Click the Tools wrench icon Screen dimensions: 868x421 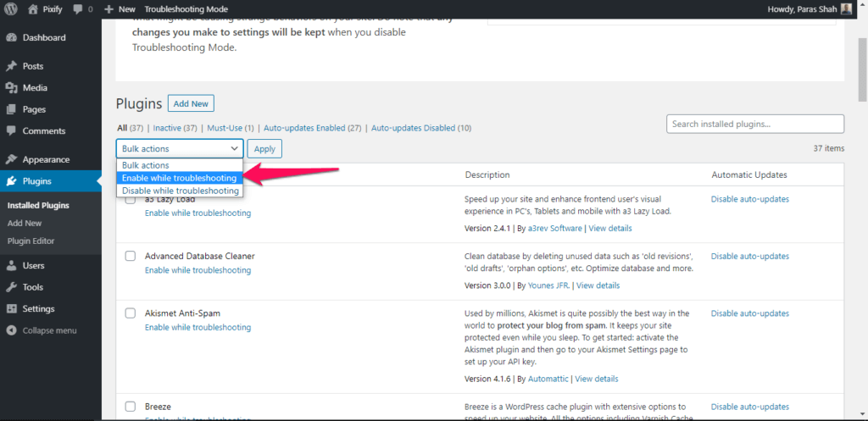[x=11, y=287]
